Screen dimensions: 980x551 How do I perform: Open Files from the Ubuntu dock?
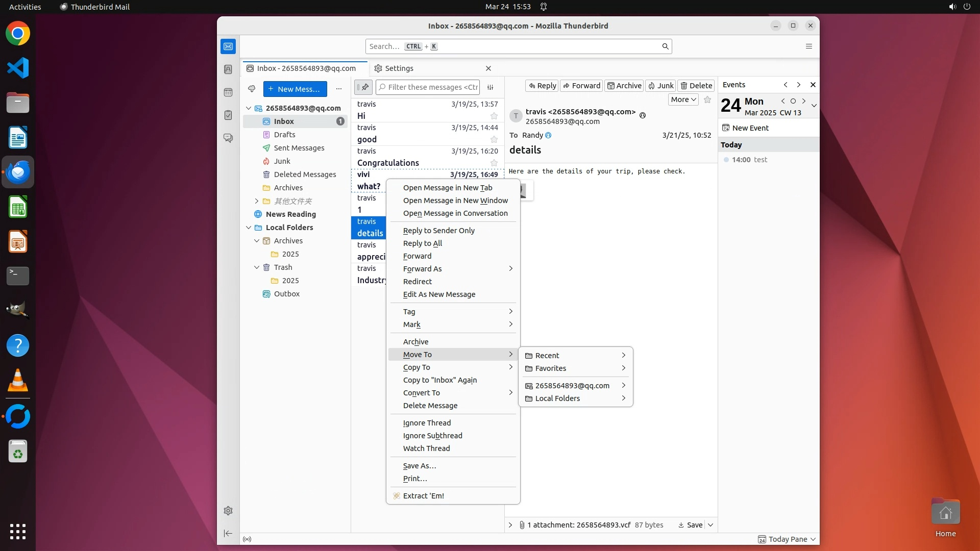[18, 103]
